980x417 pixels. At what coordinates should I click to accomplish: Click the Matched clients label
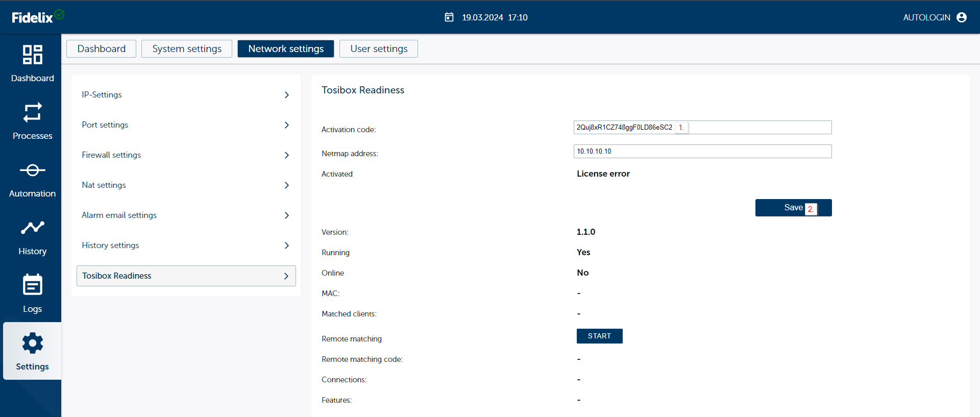349,314
